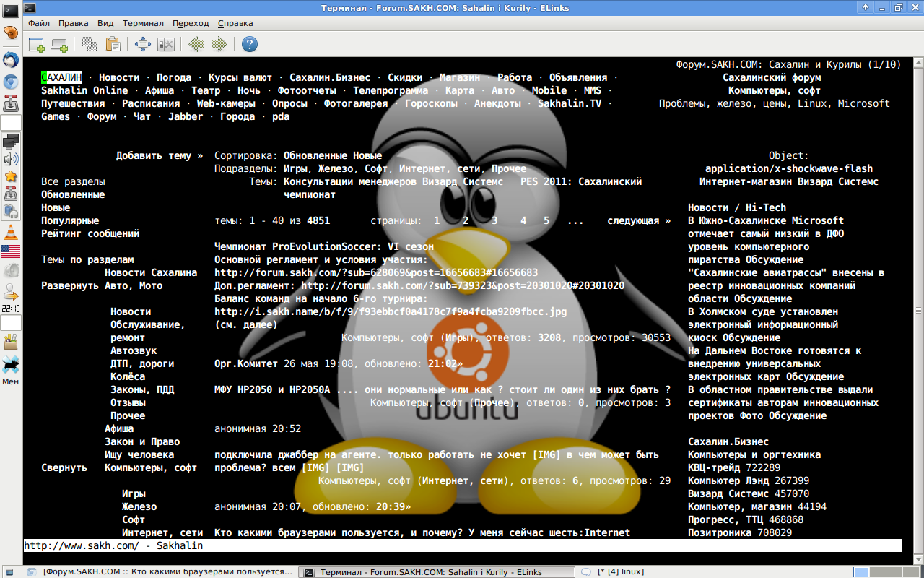Sort topics by Обновленные in Сортировка row
The image size is (924, 578).
pos(315,155)
